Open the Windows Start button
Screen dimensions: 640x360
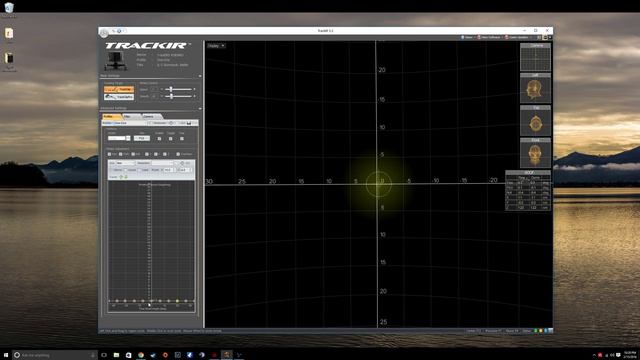tap(6, 355)
